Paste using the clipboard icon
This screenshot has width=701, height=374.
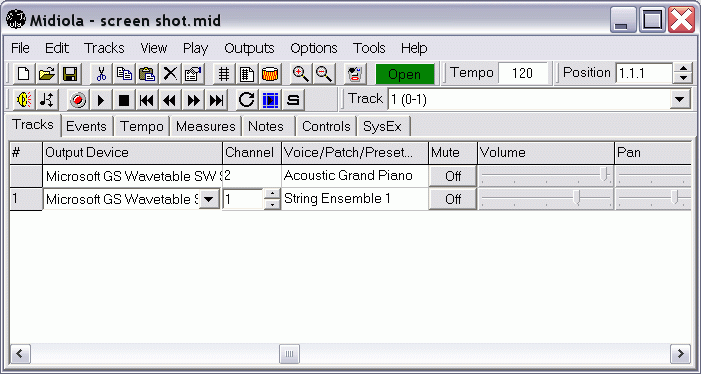pyautogui.click(x=147, y=74)
